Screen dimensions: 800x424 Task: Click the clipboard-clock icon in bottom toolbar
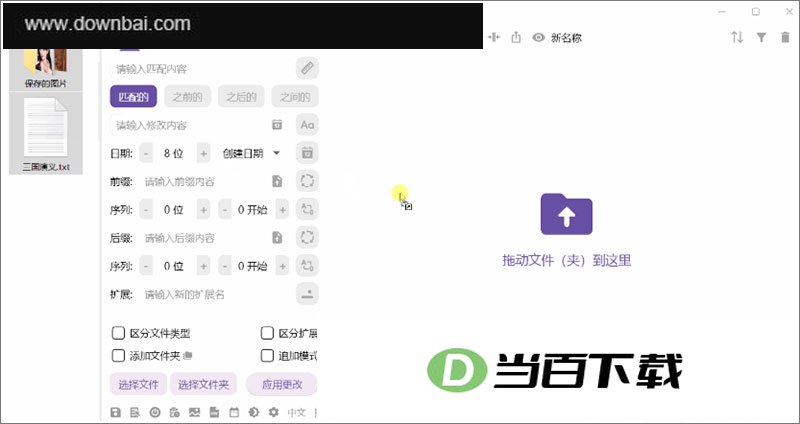tap(174, 412)
